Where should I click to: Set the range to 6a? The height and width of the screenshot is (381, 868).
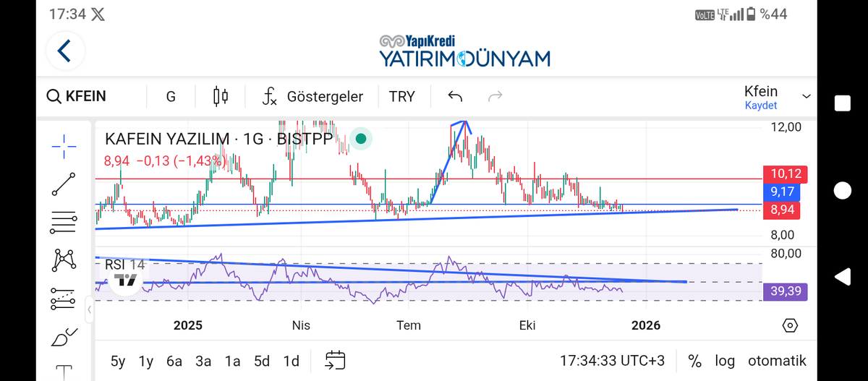[174, 361]
